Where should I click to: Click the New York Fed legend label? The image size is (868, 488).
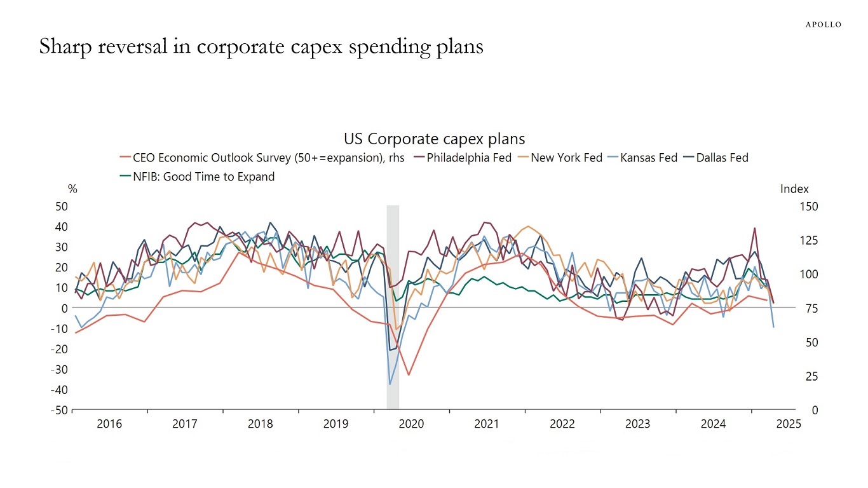(566, 158)
